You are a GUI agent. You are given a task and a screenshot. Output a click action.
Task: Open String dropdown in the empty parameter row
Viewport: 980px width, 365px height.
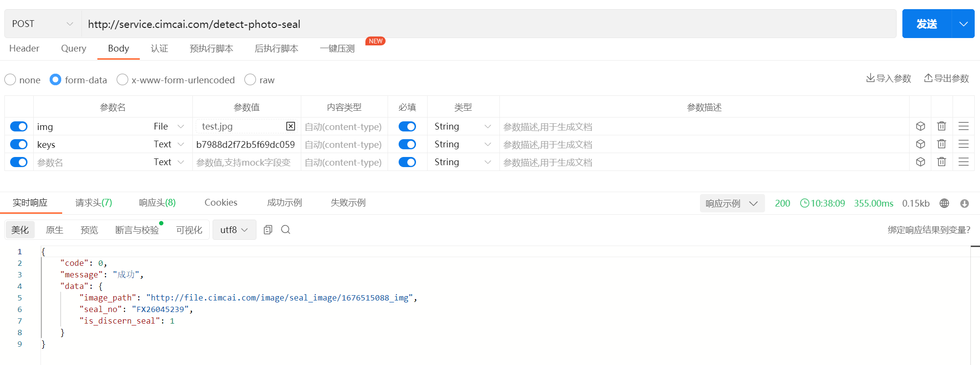tap(463, 162)
